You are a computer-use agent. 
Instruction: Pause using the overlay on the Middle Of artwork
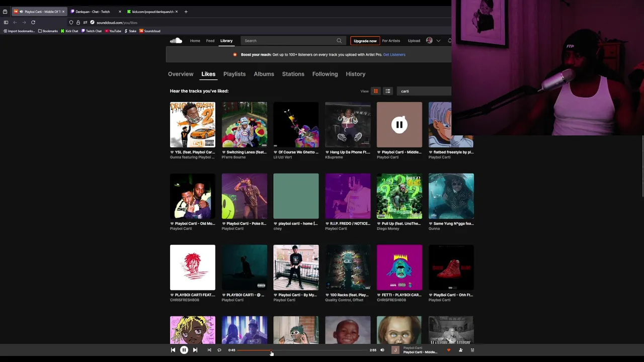tap(399, 125)
